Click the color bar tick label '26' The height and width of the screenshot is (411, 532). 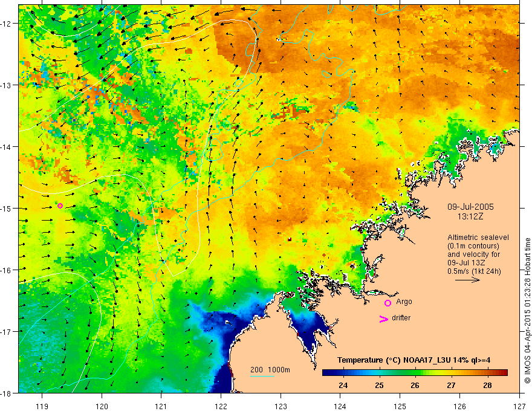[x=415, y=385]
